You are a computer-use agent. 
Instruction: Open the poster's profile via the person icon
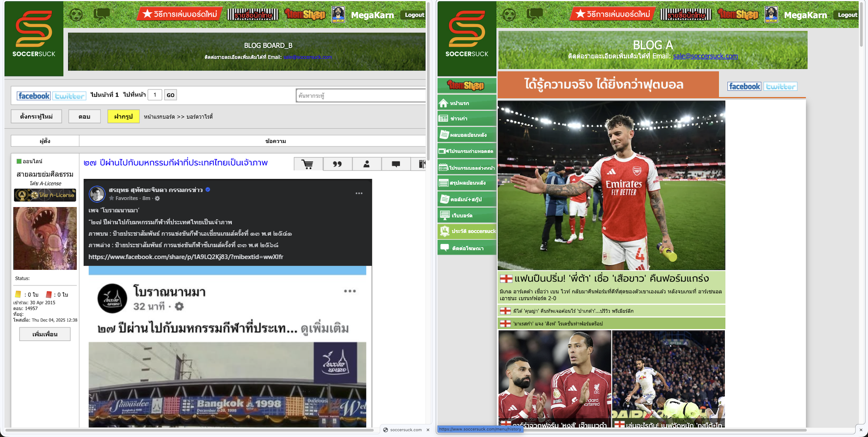coord(367,164)
